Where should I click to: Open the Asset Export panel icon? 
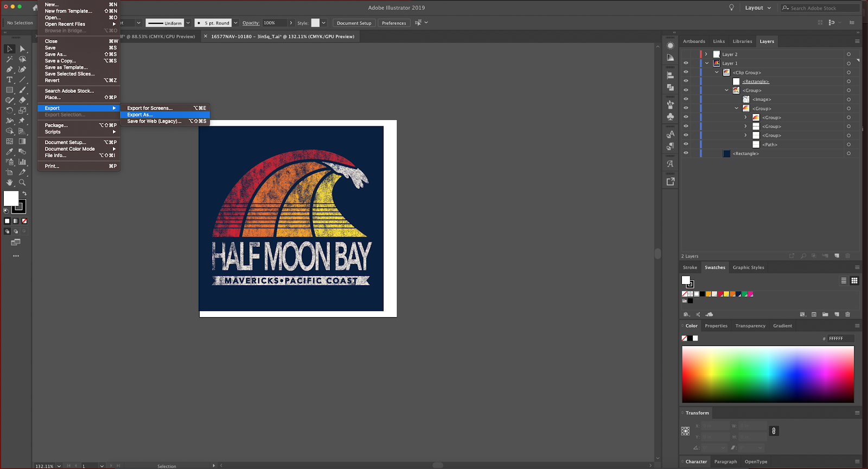point(671,182)
